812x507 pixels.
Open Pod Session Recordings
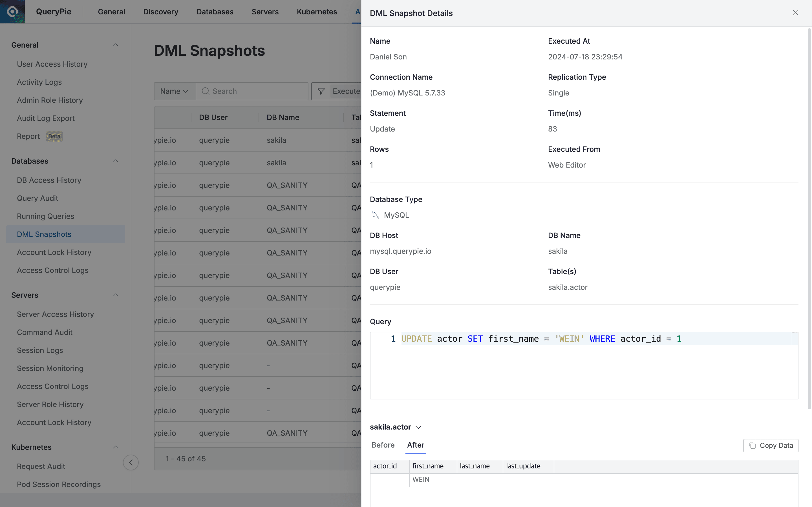pos(59,484)
